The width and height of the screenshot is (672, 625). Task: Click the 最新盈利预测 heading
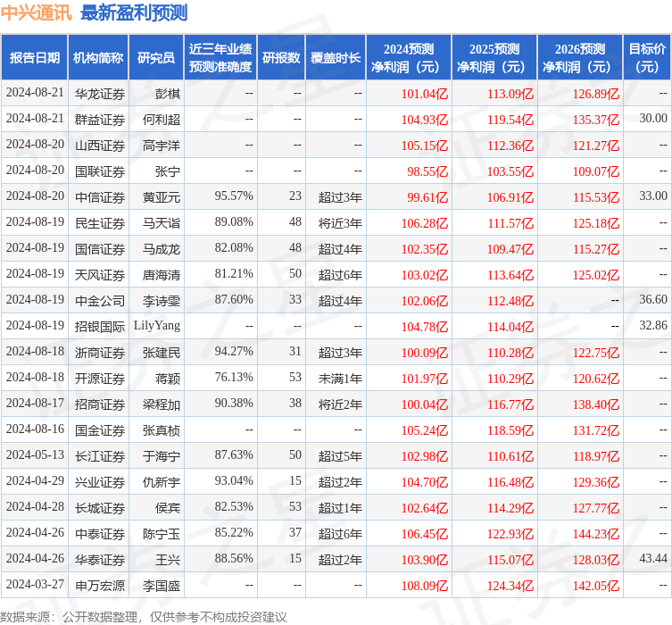134,12
